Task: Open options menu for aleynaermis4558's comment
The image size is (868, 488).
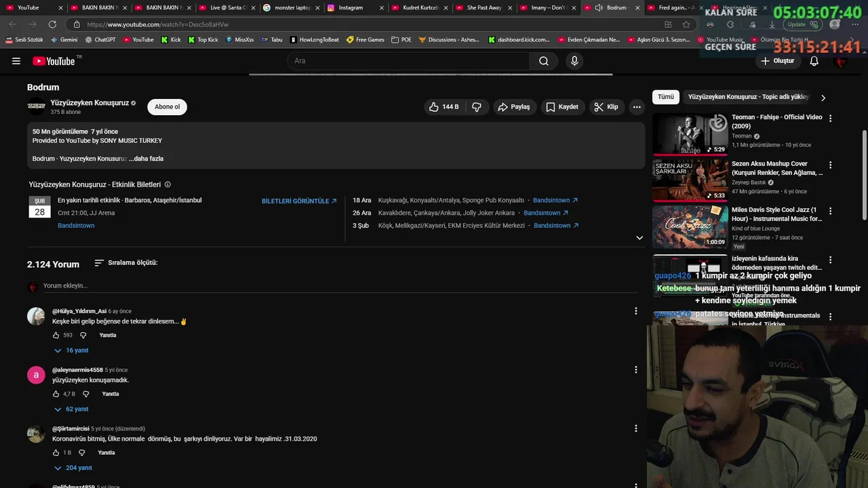Action: (635, 370)
